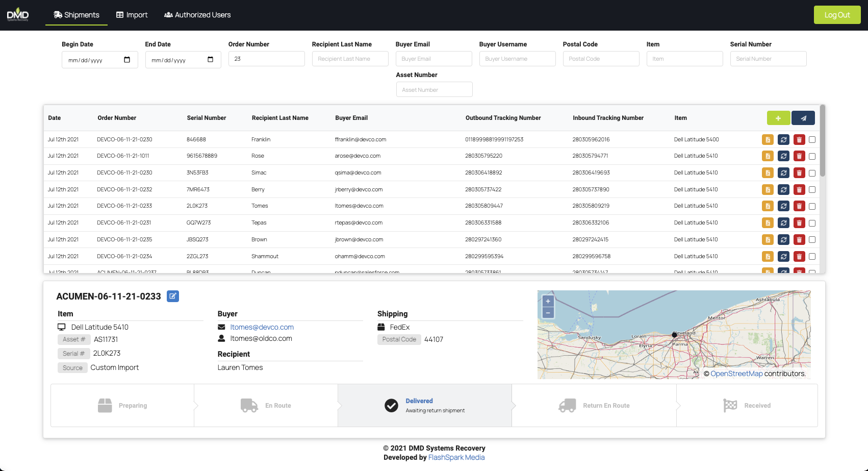Select the Tepas row checkbox
Viewport: 868px width, 471px height.
(812, 223)
